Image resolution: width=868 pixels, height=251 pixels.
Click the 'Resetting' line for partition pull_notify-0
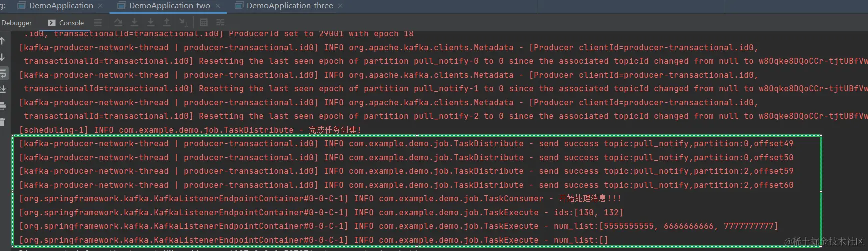click(446, 61)
